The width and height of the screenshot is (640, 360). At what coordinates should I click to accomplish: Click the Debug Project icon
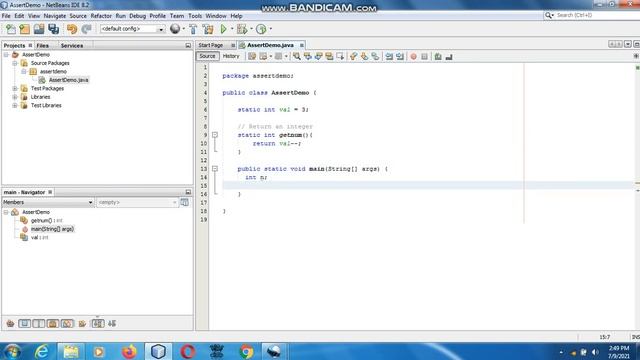point(242,29)
